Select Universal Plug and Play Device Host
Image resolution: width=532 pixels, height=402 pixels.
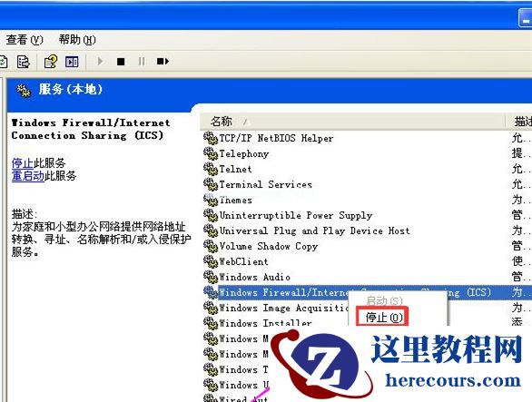tap(314, 230)
